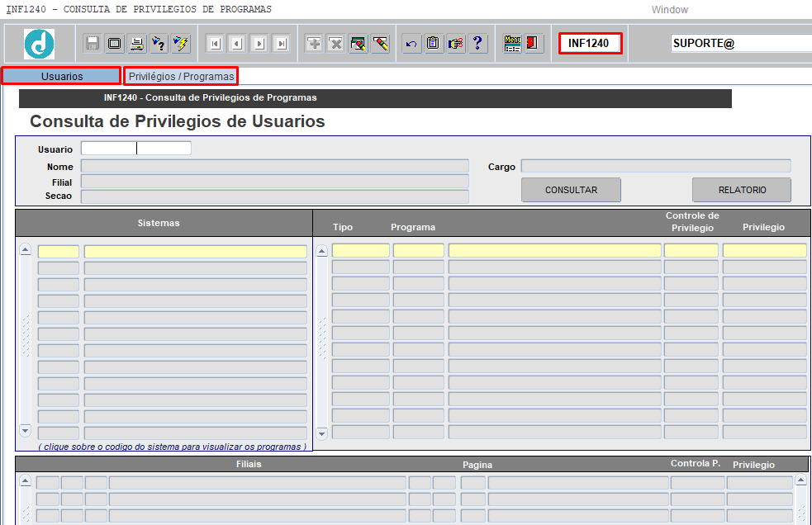Viewport: 812px width, 525px height.
Task: Select the first yellow Sistemas code cell
Action: point(59,252)
